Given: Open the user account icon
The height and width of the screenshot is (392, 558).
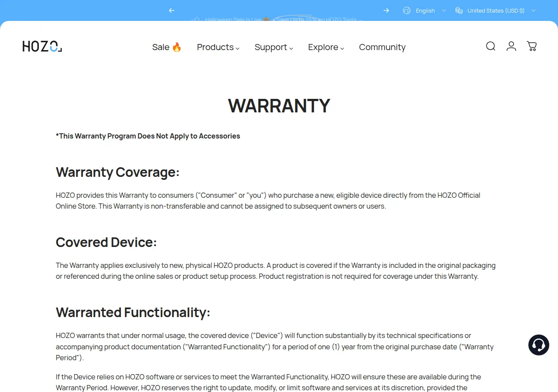Looking at the screenshot, I should tap(511, 46).
